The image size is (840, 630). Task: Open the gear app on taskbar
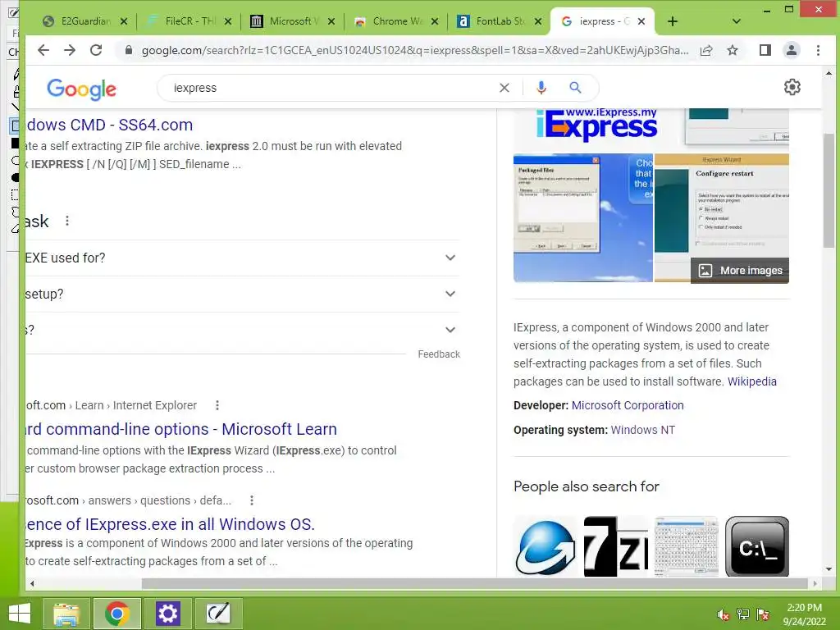point(167,614)
